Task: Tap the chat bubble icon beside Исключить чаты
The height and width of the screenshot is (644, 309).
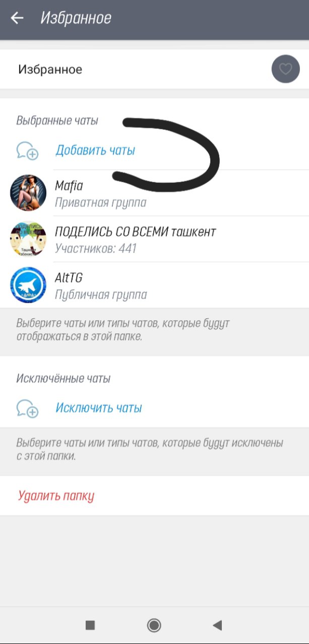Action: coord(27,408)
